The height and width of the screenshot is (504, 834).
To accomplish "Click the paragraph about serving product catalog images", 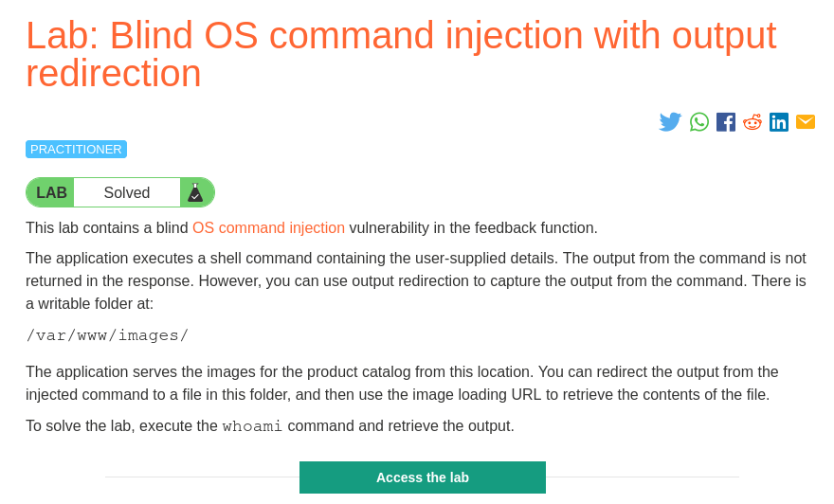I will [402, 384].
